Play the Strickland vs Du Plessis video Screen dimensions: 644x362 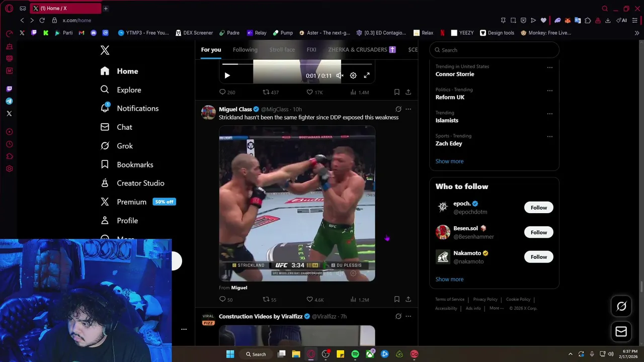pos(297,203)
